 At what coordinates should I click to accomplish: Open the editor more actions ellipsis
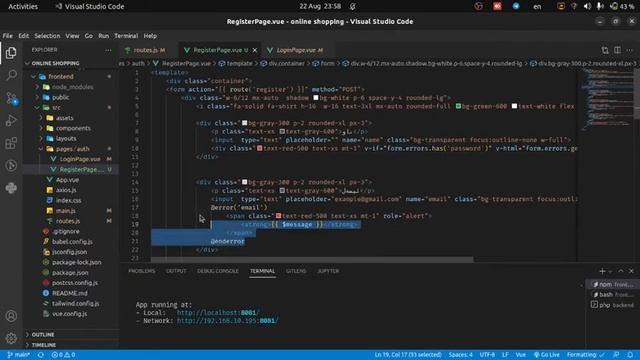630,50
